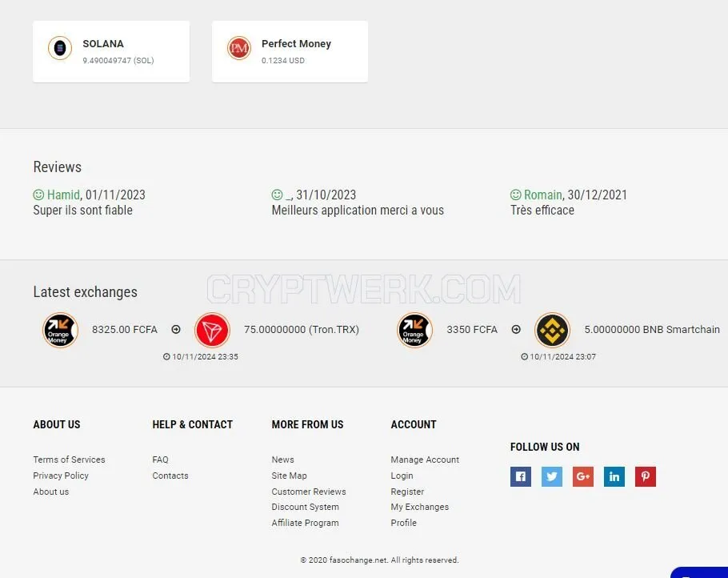Click Orange Money icon beside 3350 FCFA
Screen dimensions: 728x578
click(415, 330)
